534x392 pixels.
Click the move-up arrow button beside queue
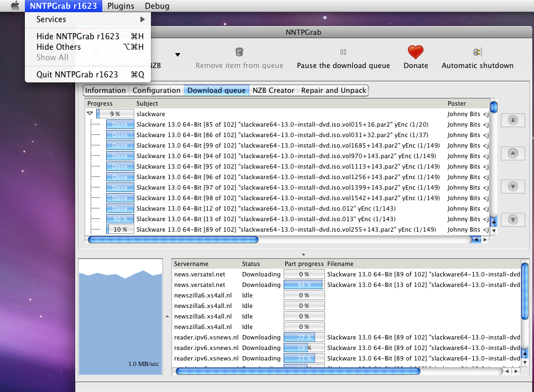(x=512, y=153)
